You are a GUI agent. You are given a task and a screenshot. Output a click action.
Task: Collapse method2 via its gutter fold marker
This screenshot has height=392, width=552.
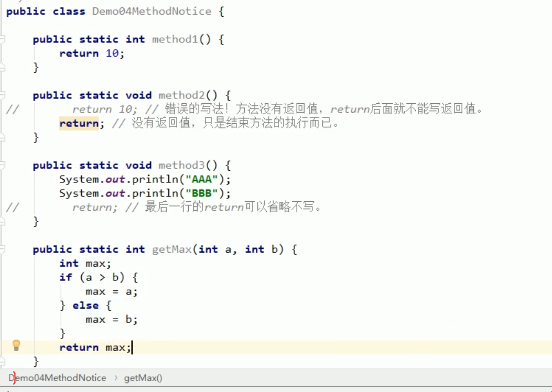coord(2,95)
